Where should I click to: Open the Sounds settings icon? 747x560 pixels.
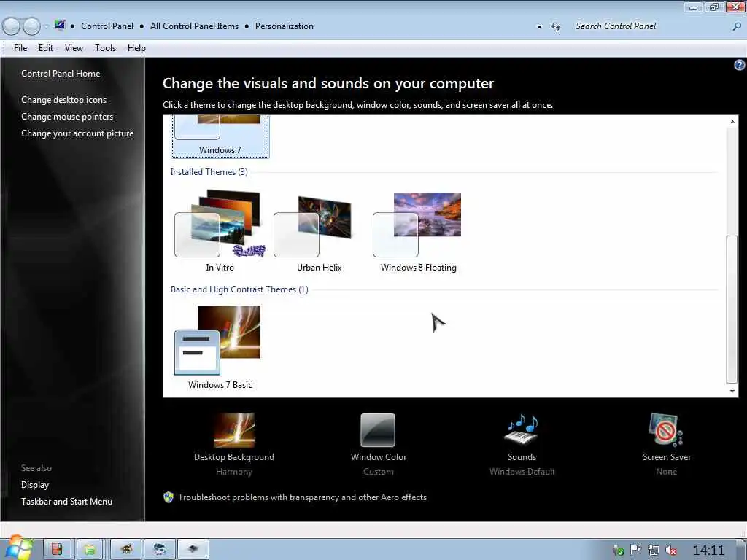(x=522, y=429)
